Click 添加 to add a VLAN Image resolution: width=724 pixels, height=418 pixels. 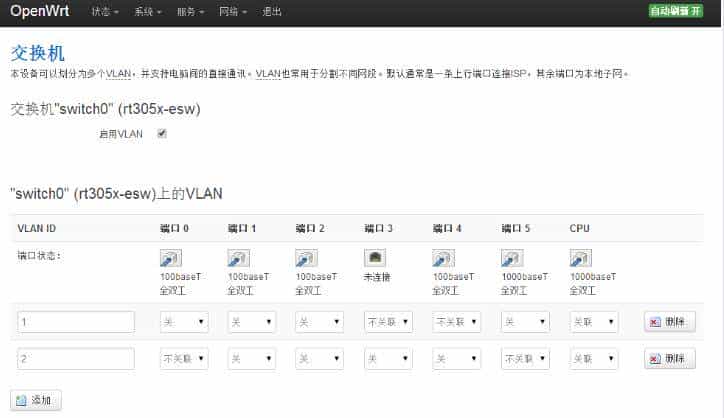tap(36, 400)
